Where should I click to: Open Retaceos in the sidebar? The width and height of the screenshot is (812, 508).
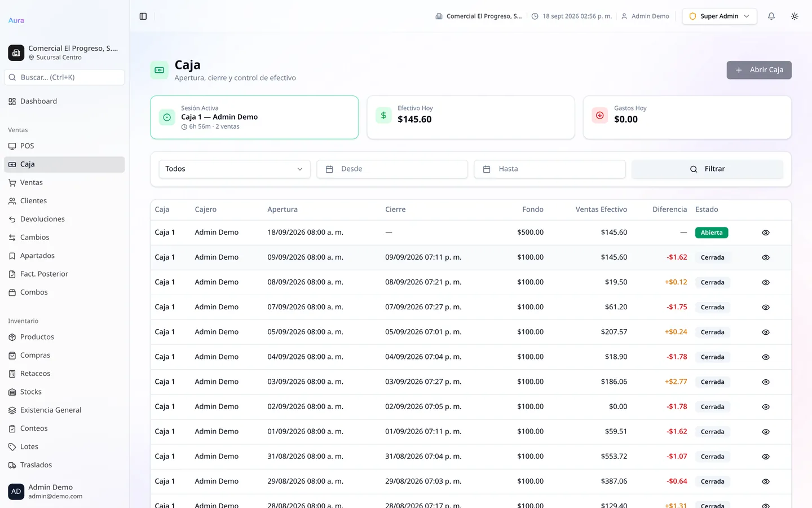tap(64, 374)
